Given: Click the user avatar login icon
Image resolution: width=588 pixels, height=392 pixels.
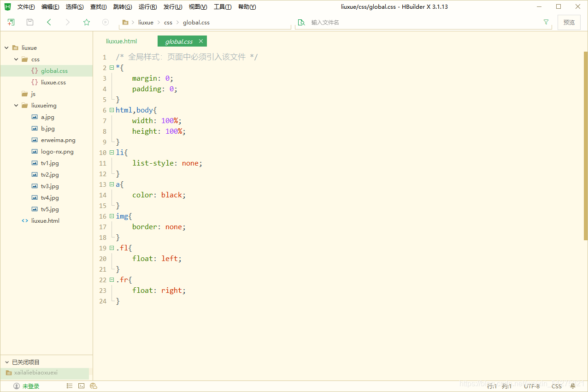Looking at the screenshot, I should pos(17,386).
